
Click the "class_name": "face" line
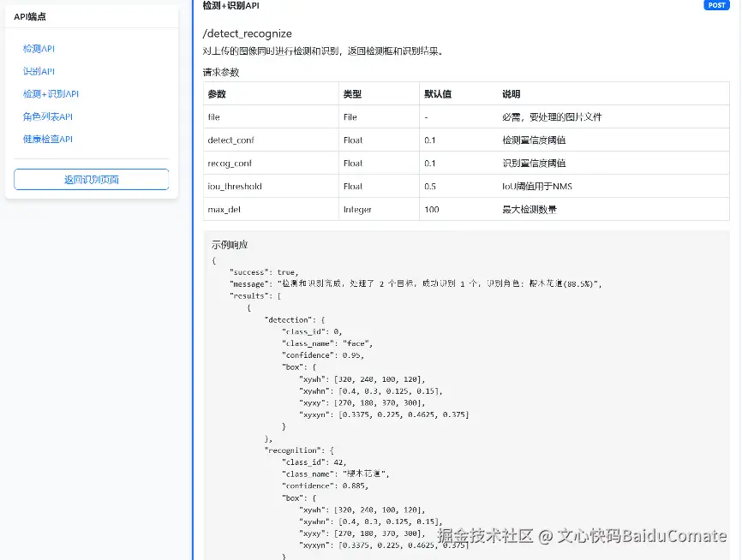click(327, 343)
